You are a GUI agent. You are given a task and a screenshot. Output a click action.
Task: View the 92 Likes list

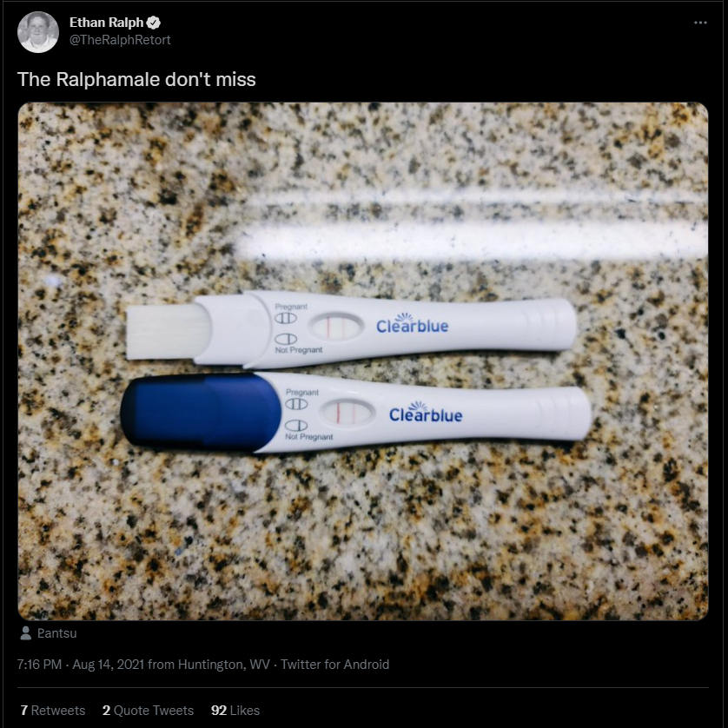pyautogui.click(x=235, y=711)
